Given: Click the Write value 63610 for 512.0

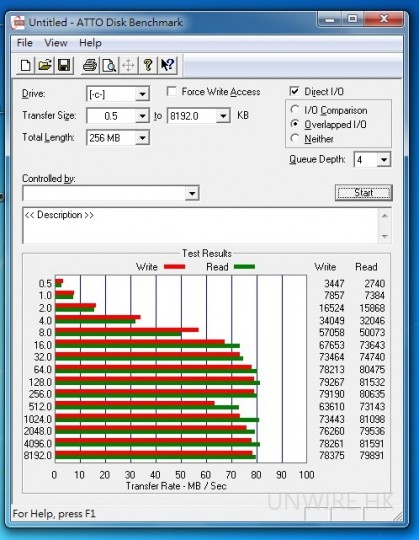Looking at the screenshot, I should 332,407.
